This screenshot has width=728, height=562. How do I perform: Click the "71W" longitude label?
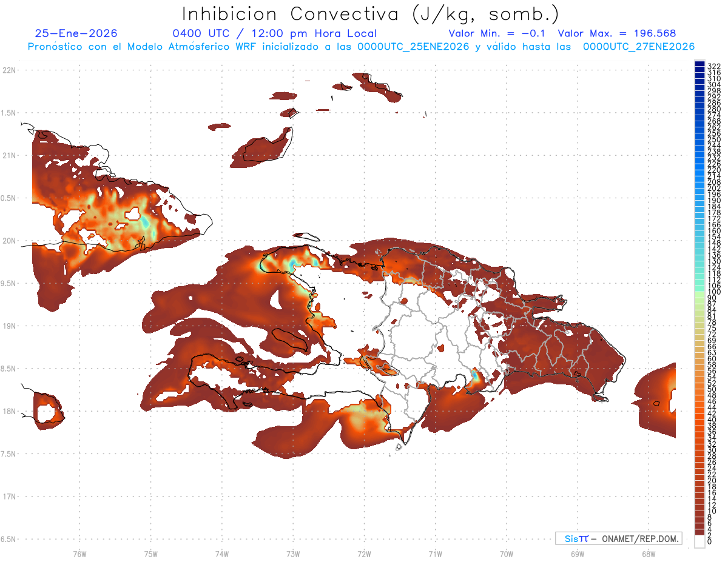pyautogui.click(x=435, y=554)
